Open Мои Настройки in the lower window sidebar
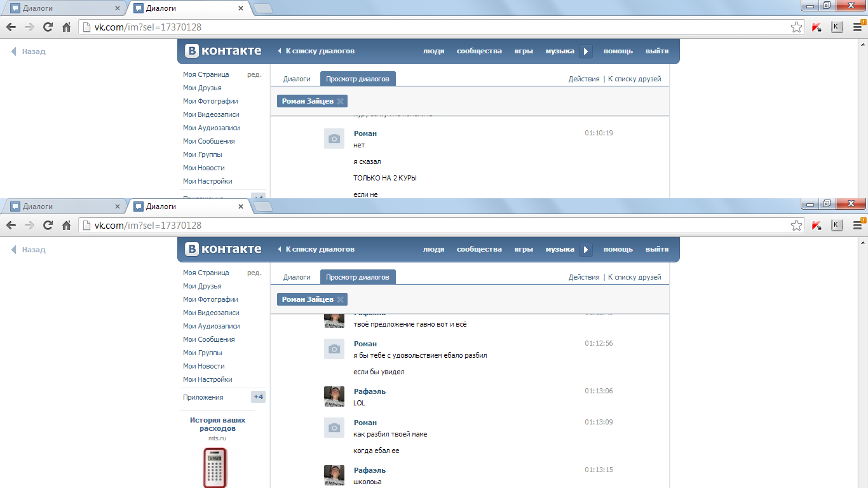Viewport: 868px width, 488px height. coord(208,379)
